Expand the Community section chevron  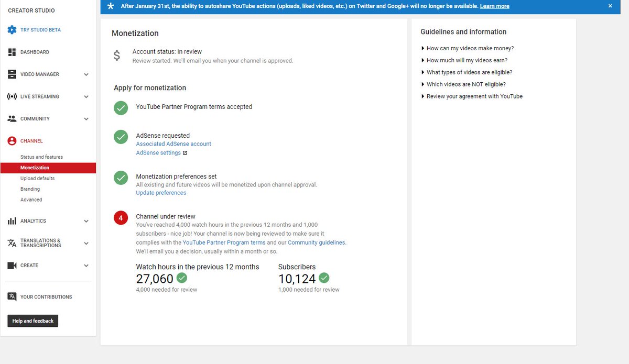pos(86,119)
